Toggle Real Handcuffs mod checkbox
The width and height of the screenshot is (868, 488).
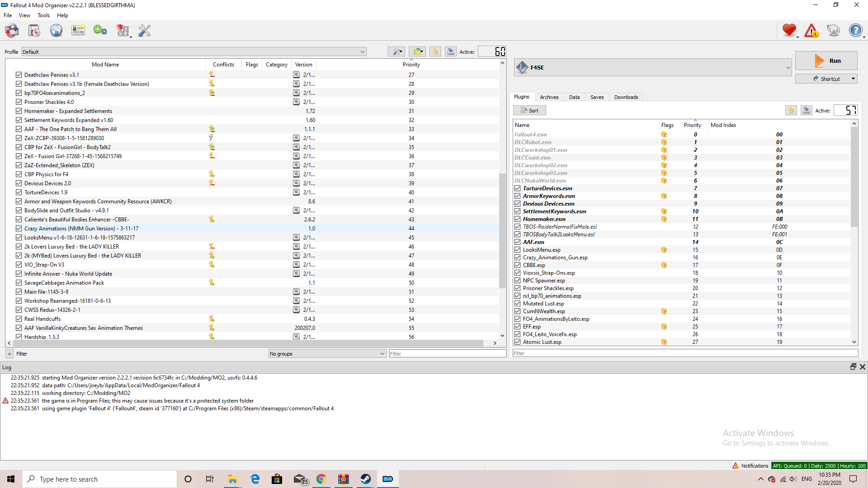pyautogui.click(x=19, y=319)
